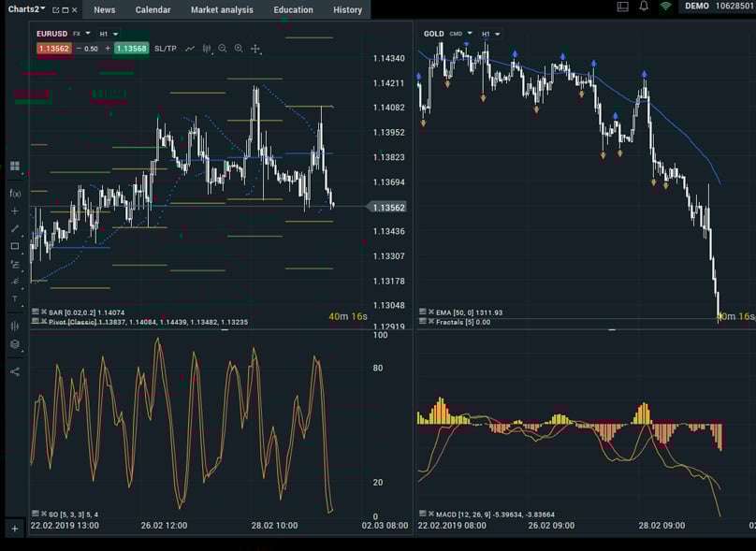Remove the SAR indicator with X
756x551 pixels.
pyautogui.click(x=44, y=312)
